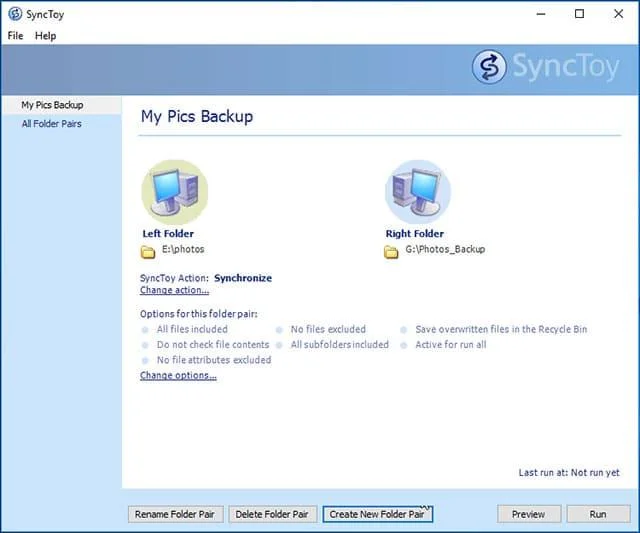This screenshot has width=640, height=533.
Task: Click the Right Folder label
Action: click(x=415, y=233)
